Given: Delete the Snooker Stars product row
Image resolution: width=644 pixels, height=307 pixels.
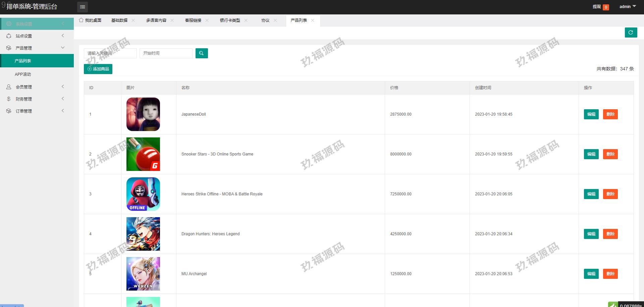Looking at the screenshot, I should click(x=610, y=154).
